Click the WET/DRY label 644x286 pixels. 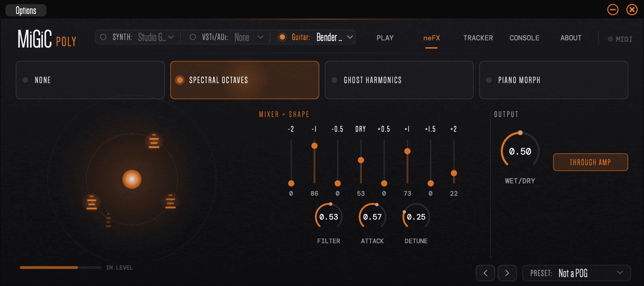click(x=520, y=181)
